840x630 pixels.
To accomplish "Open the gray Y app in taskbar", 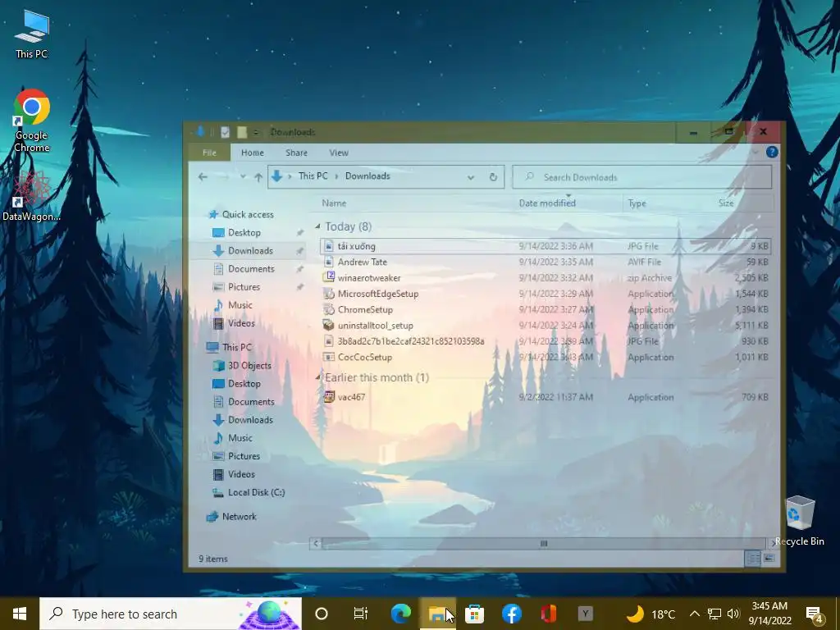I will pyautogui.click(x=586, y=614).
